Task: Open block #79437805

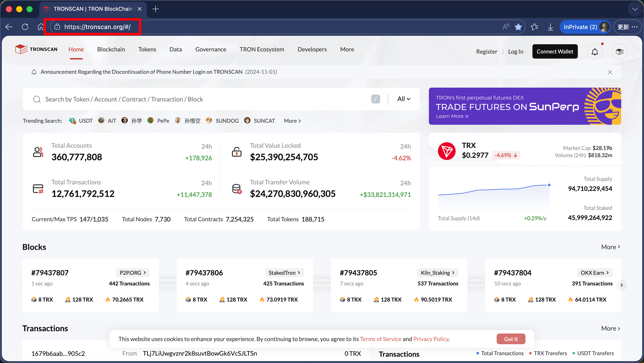Action: pos(358,273)
